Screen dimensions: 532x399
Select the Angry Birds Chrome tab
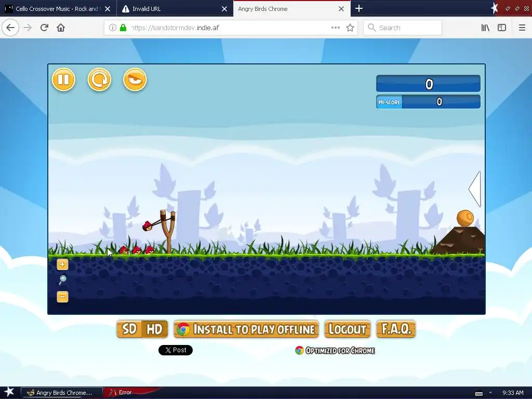(285, 9)
